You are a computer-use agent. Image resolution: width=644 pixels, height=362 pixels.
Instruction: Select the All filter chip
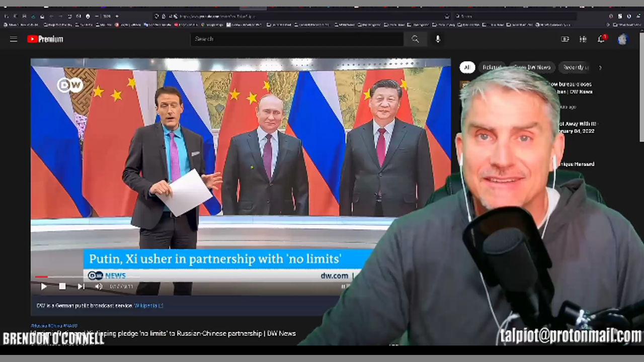tap(467, 67)
